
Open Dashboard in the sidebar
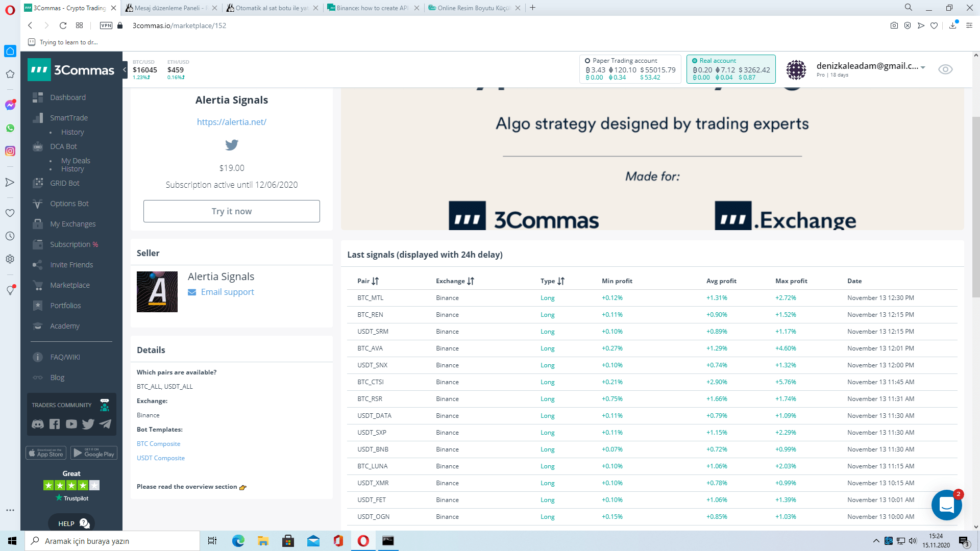(x=68, y=97)
